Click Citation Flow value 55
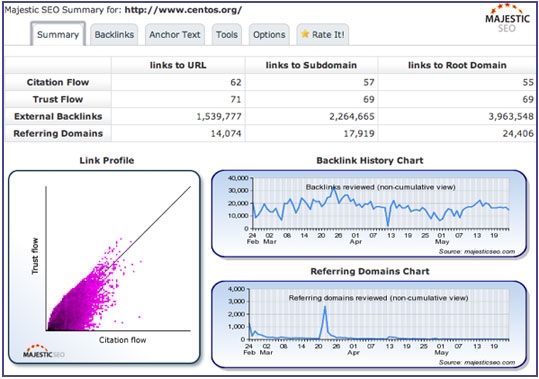Viewport: 539px width, 379px height. [x=528, y=82]
